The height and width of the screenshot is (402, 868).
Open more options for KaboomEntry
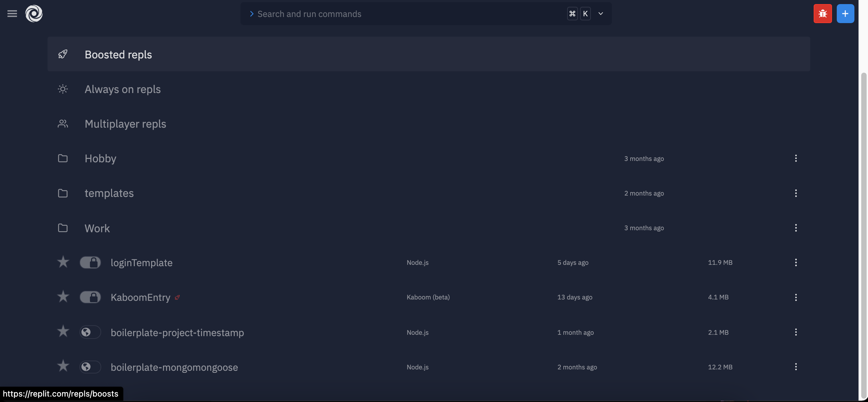796,297
